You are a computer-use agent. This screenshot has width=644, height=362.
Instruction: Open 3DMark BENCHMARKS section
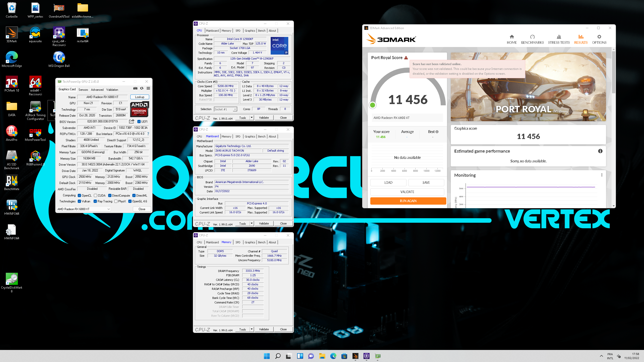click(532, 39)
